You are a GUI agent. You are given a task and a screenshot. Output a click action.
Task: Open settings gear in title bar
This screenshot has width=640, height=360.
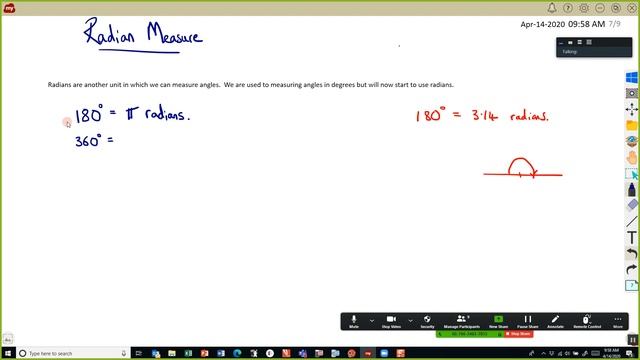point(584,8)
